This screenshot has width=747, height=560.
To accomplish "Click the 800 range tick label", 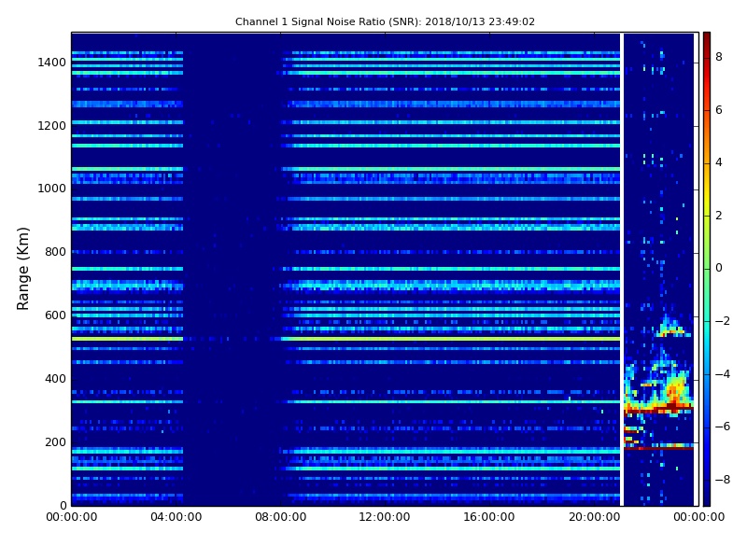I will click(x=55, y=252).
